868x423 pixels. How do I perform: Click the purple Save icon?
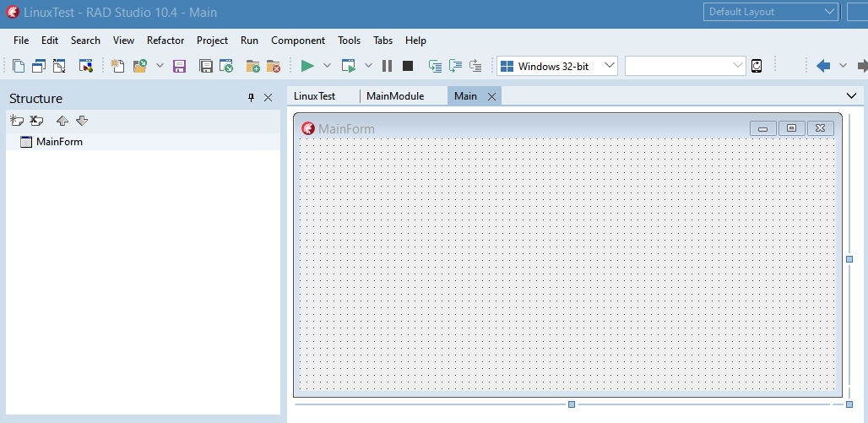179,66
